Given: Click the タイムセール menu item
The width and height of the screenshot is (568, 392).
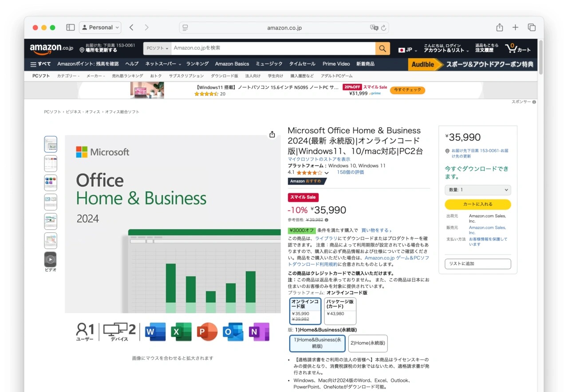Looking at the screenshot, I should (302, 63).
